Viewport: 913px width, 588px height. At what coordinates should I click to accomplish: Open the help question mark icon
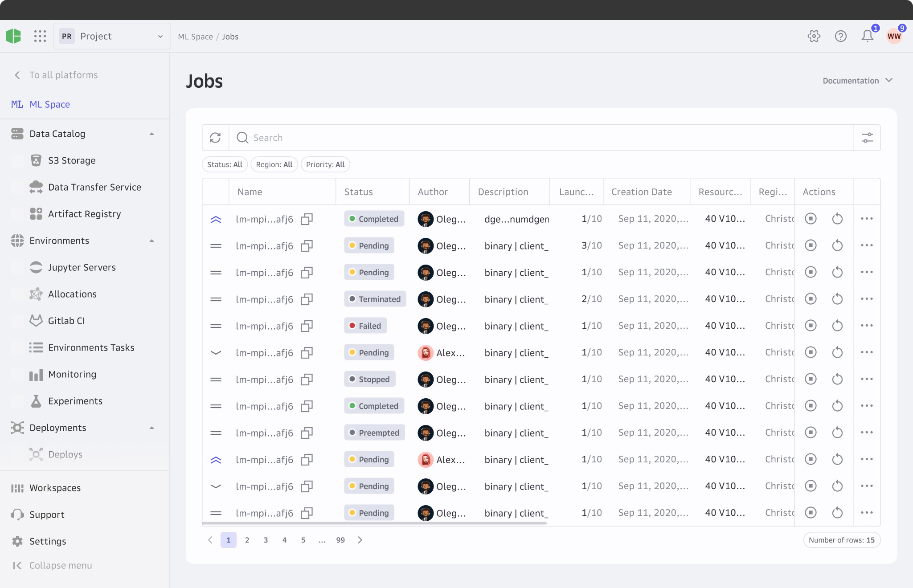[841, 36]
